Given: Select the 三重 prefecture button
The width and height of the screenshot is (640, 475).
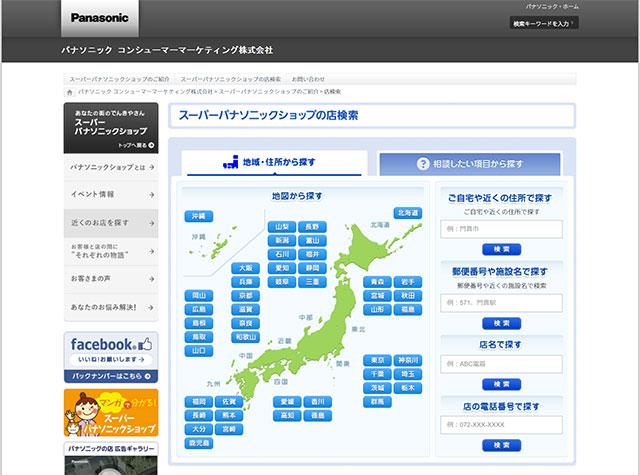Looking at the screenshot, I should pyautogui.click(x=312, y=282).
